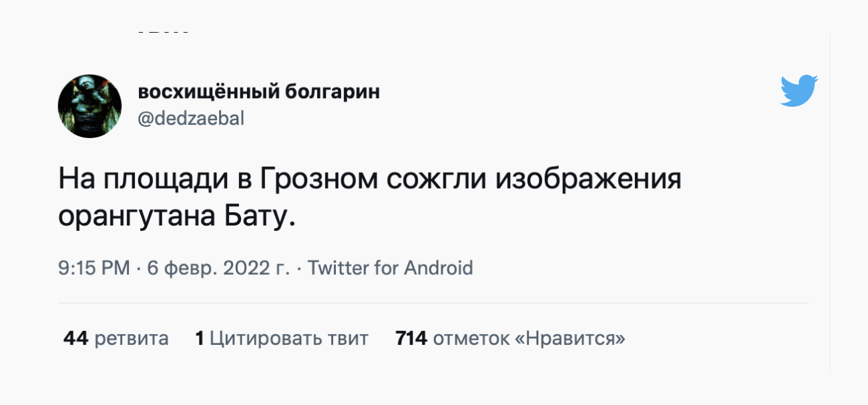868x405 pixels.
Task: Open the восхищённый болгарин display name
Action: pos(259,91)
